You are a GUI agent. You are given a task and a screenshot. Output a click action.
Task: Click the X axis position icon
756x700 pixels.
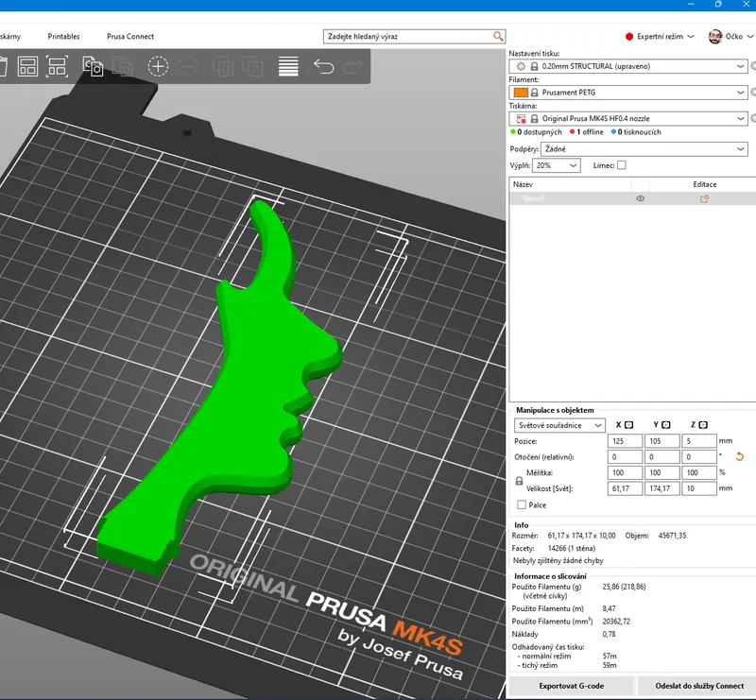pyautogui.click(x=628, y=425)
